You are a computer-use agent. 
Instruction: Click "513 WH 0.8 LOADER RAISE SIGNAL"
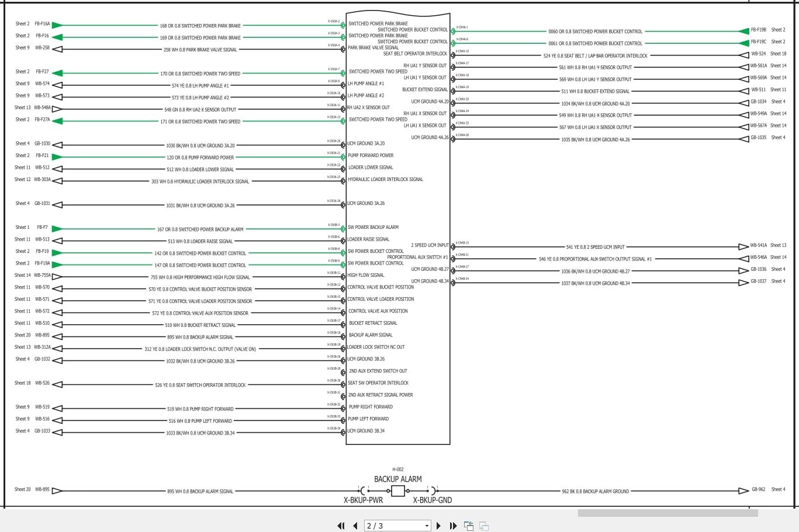tap(200, 242)
